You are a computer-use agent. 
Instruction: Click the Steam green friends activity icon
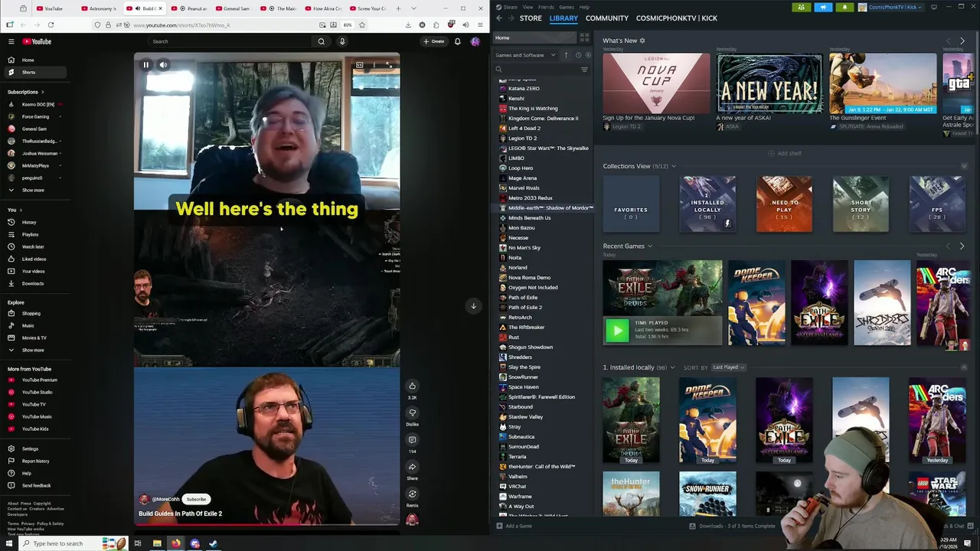[801, 7]
